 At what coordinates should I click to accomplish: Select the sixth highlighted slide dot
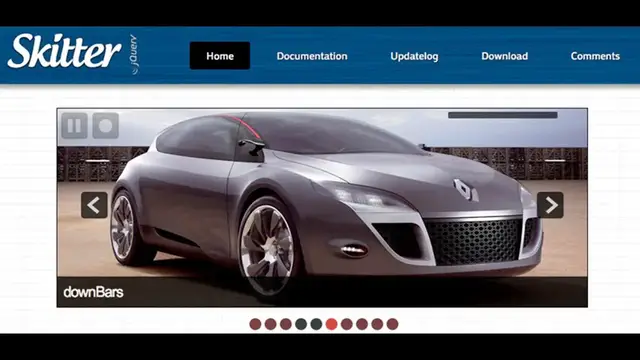pyautogui.click(x=331, y=324)
